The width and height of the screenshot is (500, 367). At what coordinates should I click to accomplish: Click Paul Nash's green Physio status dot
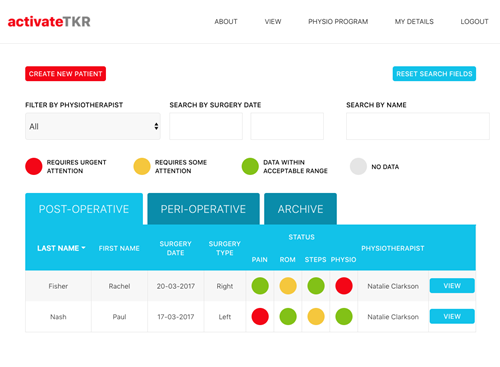coord(344,316)
